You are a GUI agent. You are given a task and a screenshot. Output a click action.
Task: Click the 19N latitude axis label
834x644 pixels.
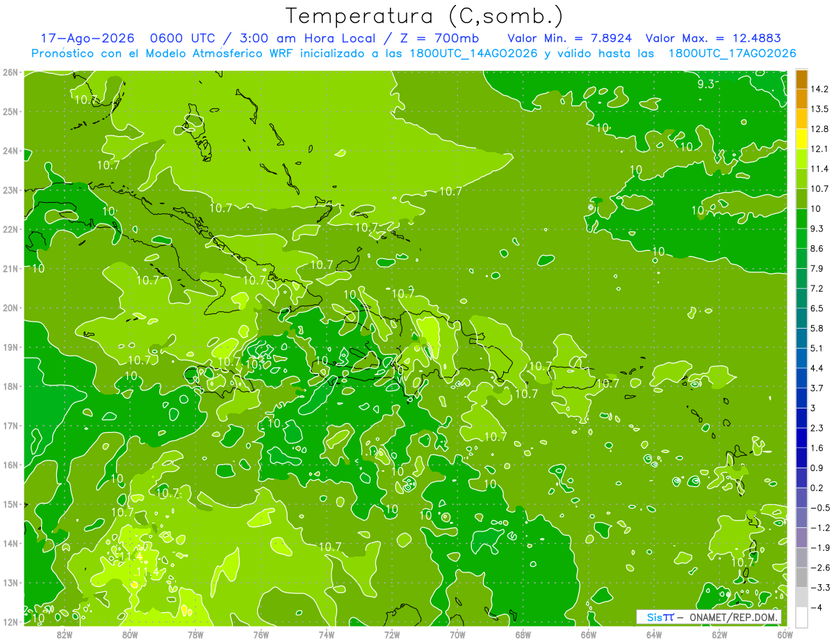pyautogui.click(x=10, y=347)
